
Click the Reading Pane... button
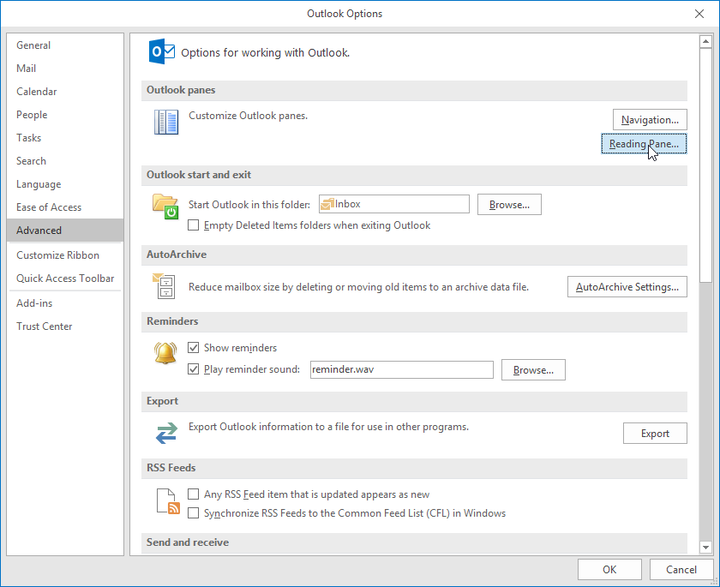pyautogui.click(x=644, y=144)
